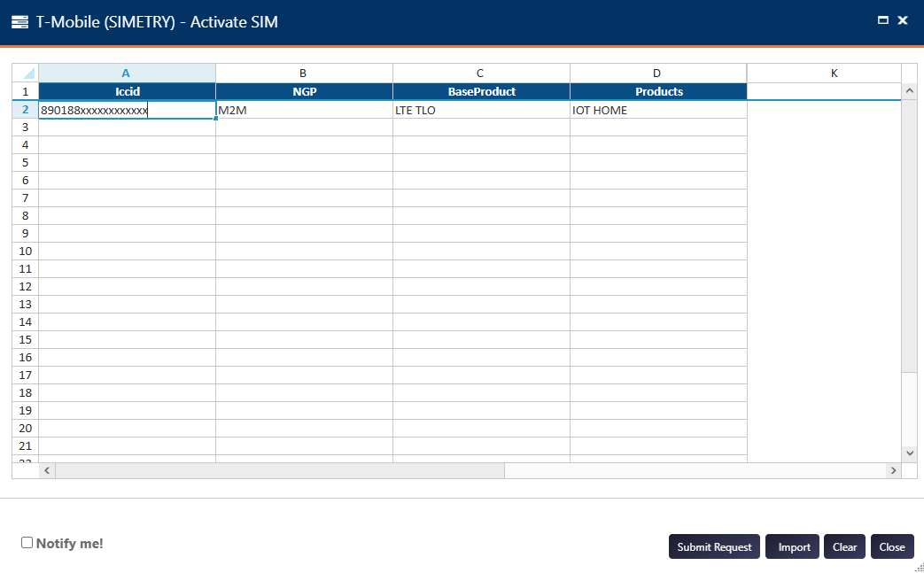Select row 3 header
This screenshot has width=924, height=573.
[x=26, y=128]
